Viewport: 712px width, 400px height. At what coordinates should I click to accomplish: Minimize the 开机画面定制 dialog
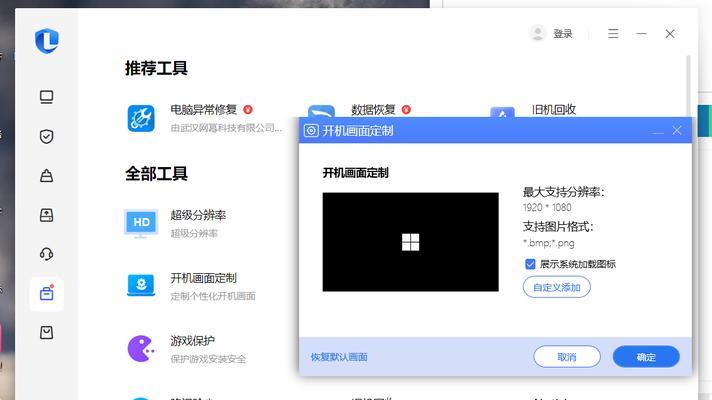point(658,131)
